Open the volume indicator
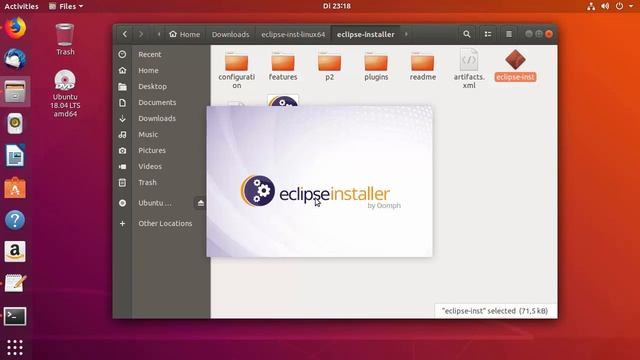The image size is (640, 360). click(605, 6)
